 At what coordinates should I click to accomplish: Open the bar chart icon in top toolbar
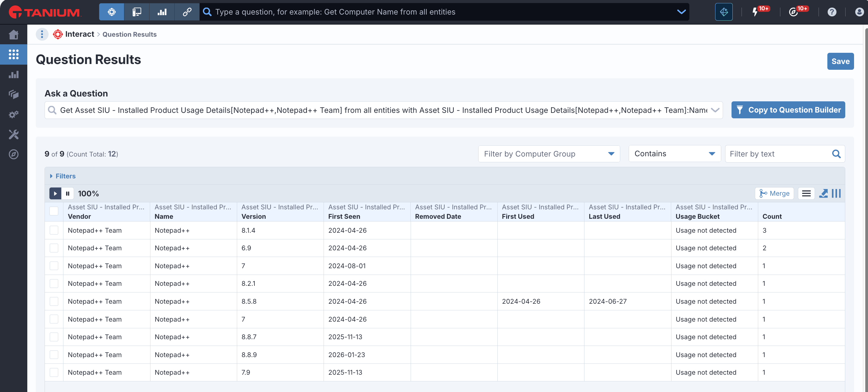pyautogui.click(x=162, y=12)
